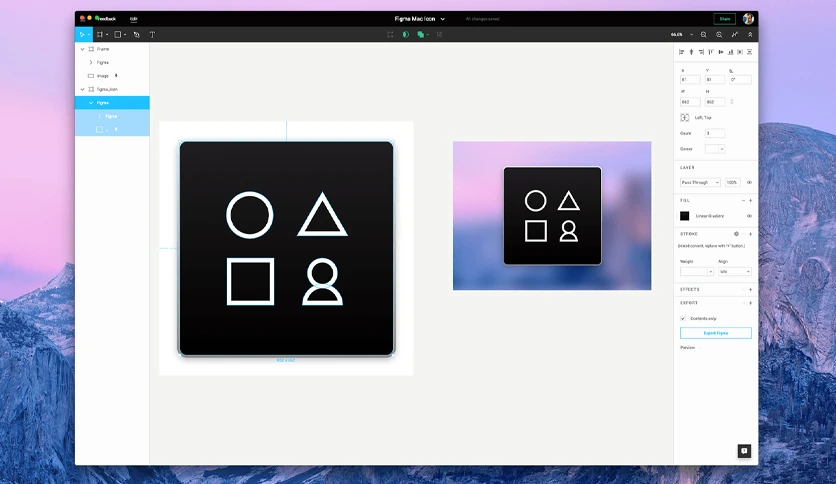Toggle layer visibility eye next to opacity
836x484 pixels.
click(x=749, y=182)
